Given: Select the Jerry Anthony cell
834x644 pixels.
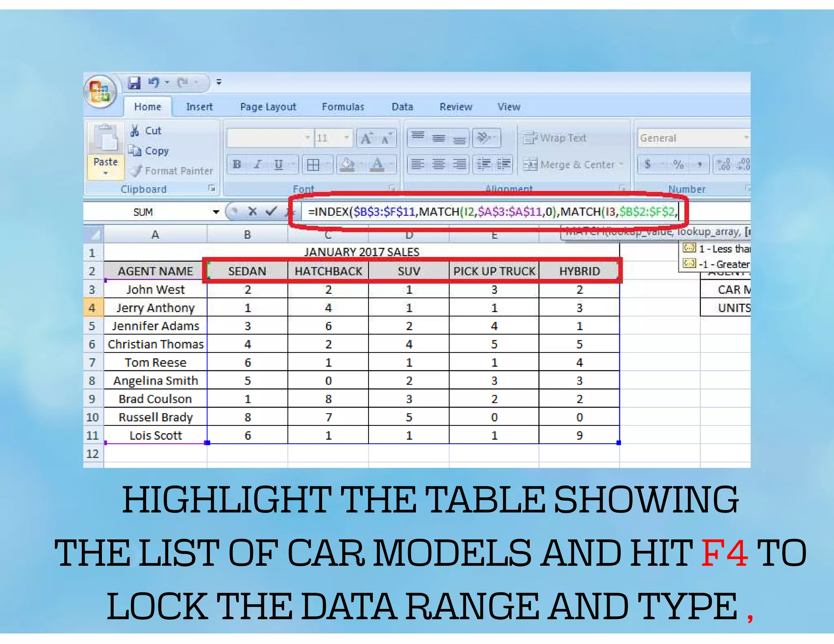Looking at the screenshot, I should tap(156, 308).
